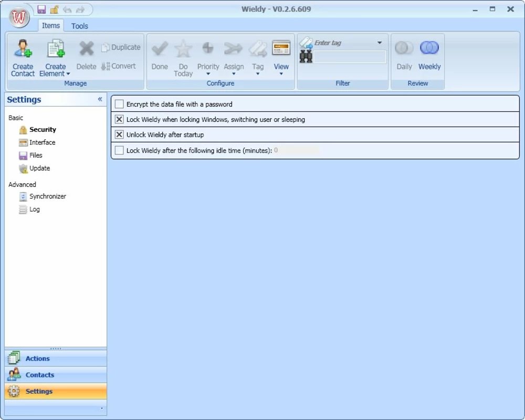Switch to the Items ribbon tab
Image resolution: width=525 pixels, height=420 pixels.
click(x=50, y=26)
